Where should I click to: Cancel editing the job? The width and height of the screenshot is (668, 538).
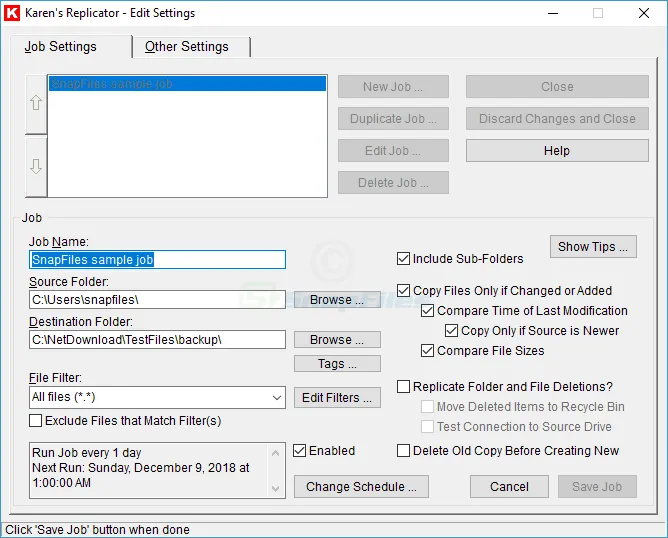point(509,486)
